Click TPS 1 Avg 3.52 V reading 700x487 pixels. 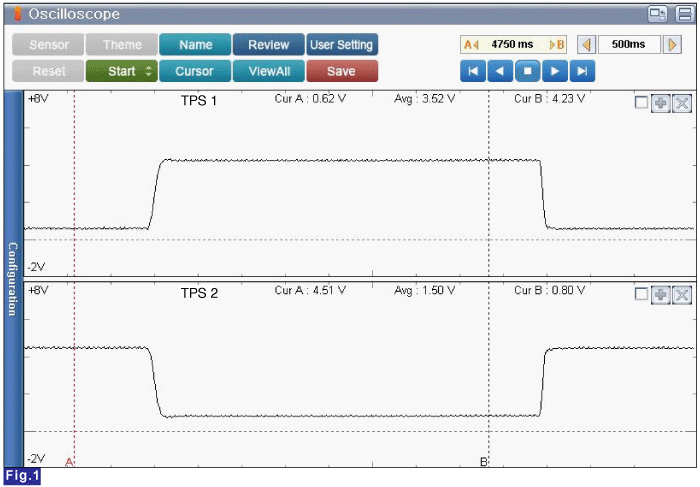[x=424, y=99]
